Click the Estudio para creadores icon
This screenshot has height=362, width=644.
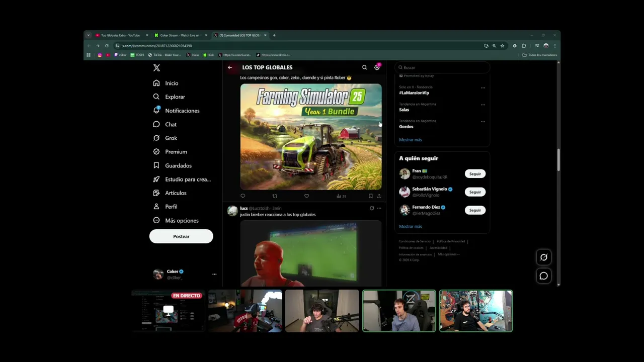click(156, 179)
